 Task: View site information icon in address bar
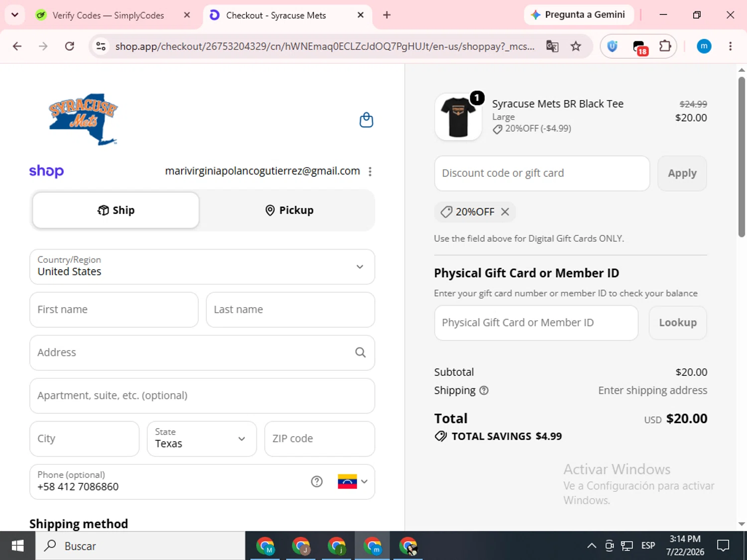(x=101, y=46)
